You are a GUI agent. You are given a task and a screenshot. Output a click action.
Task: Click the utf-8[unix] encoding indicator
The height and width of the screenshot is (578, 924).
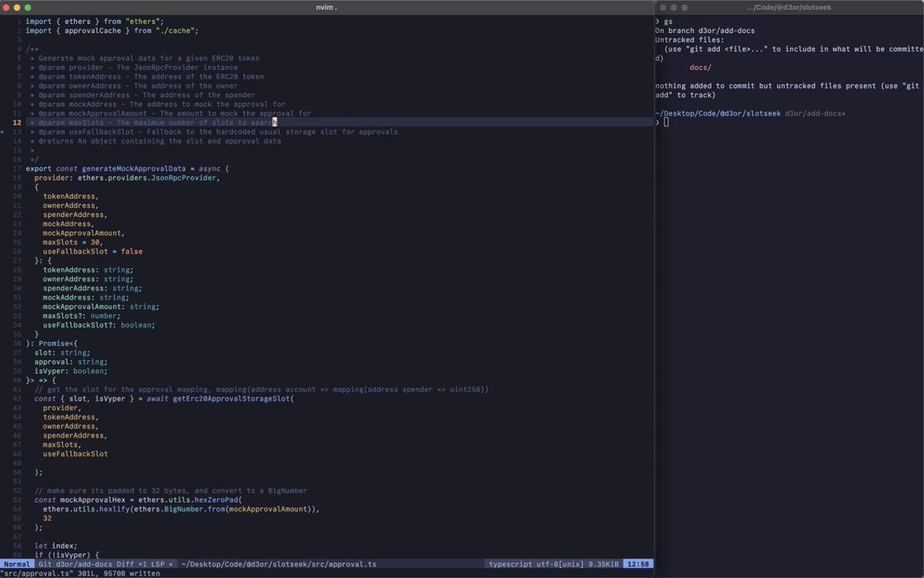[x=561, y=564]
